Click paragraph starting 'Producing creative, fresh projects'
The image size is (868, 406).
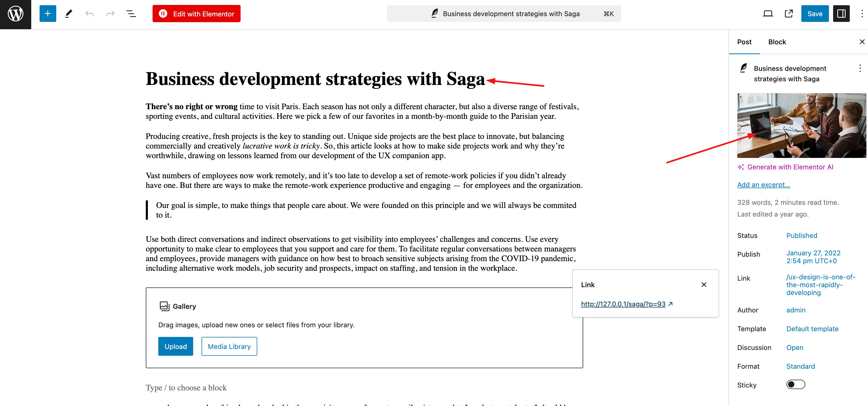click(x=364, y=146)
